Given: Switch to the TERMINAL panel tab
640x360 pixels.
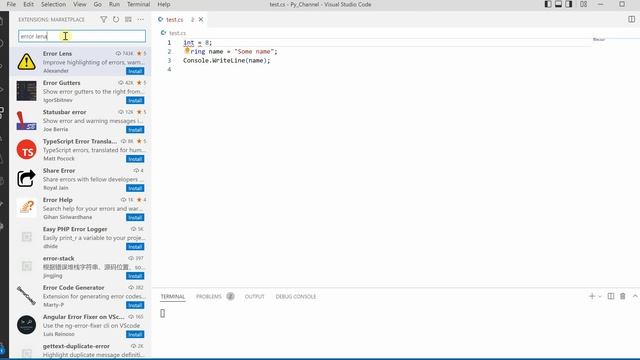Looking at the screenshot, I should tap(173, 296).
